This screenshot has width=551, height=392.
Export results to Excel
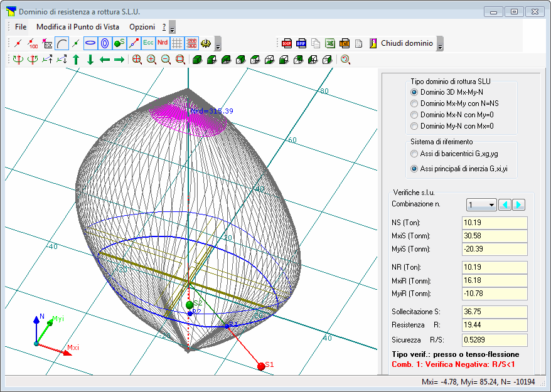click(330, 43)
